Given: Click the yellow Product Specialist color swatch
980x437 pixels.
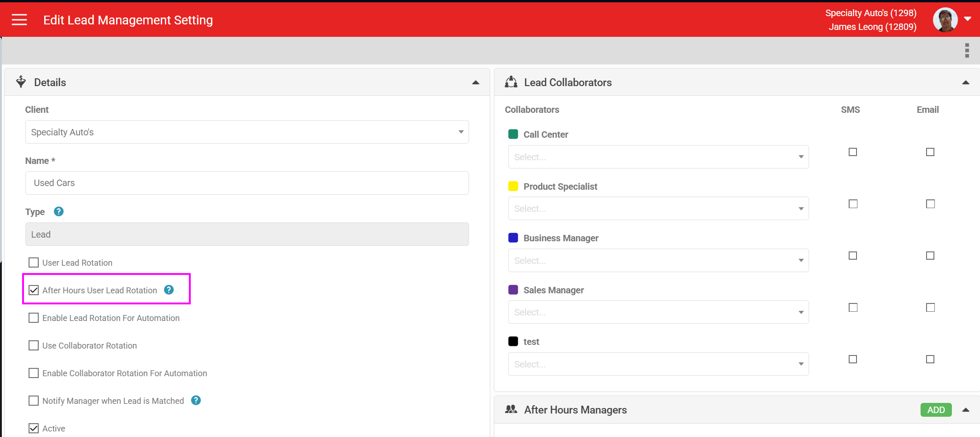Looking at the screenshot, I should [513, 186].
